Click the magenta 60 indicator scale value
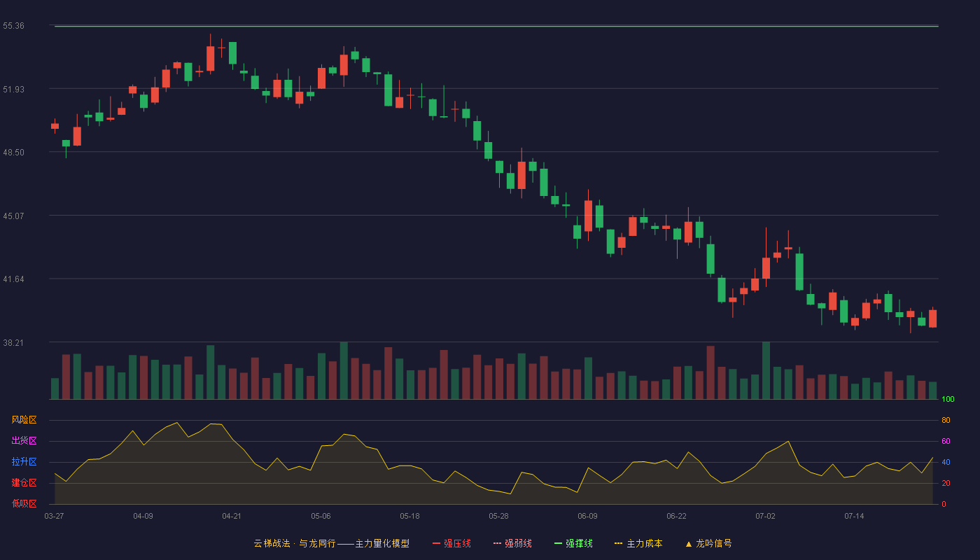 click(946, 441)
